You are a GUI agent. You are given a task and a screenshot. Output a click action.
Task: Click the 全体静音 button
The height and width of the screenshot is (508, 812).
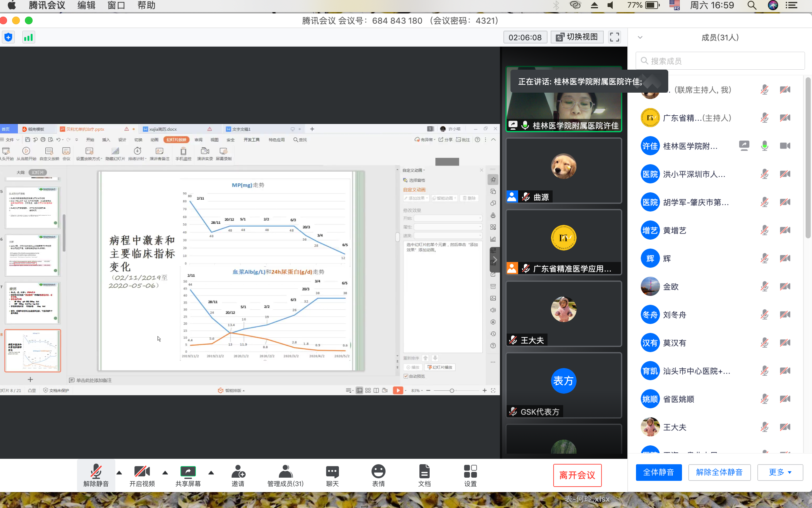pos(658,473)
